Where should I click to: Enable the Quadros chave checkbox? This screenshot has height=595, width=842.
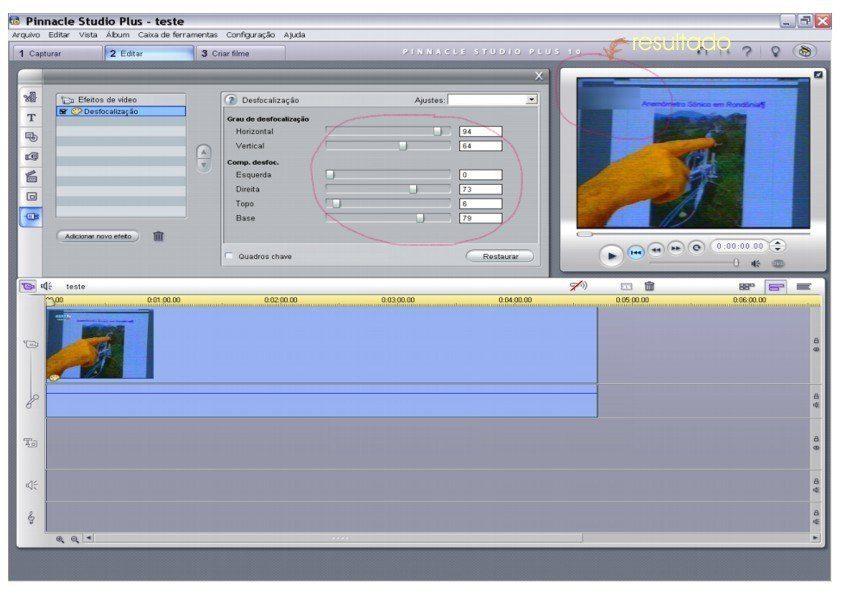point(230,256)
